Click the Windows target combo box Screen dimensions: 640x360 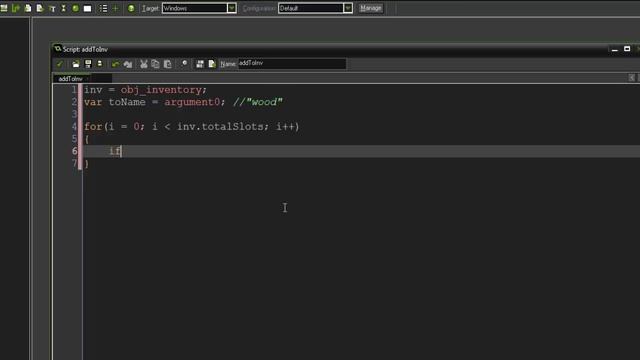(x=199, y=8)
